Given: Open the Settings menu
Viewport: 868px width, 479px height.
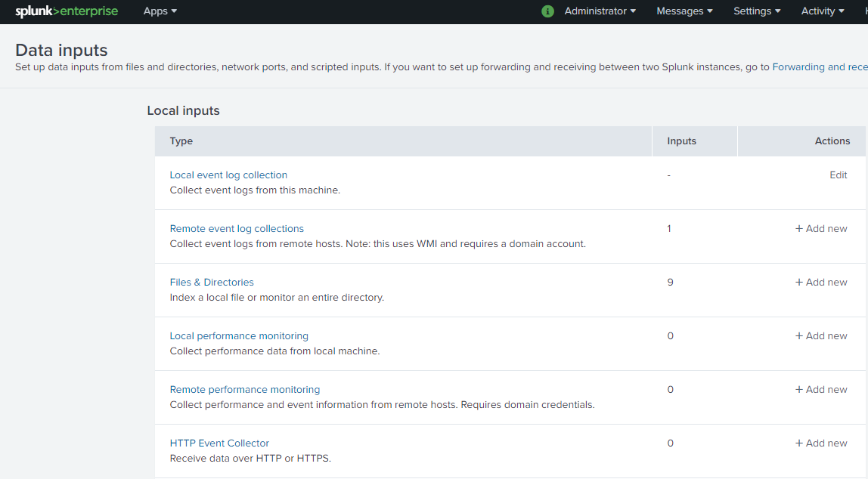Looking at the screenshot, I should pos(756,11).
